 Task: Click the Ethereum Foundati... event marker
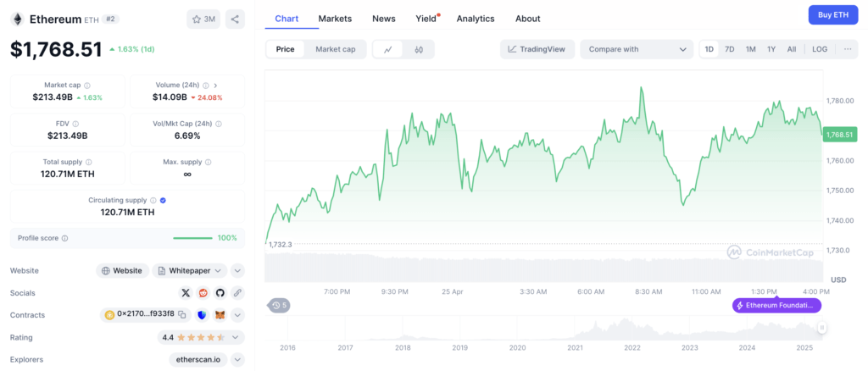[776, 305]
